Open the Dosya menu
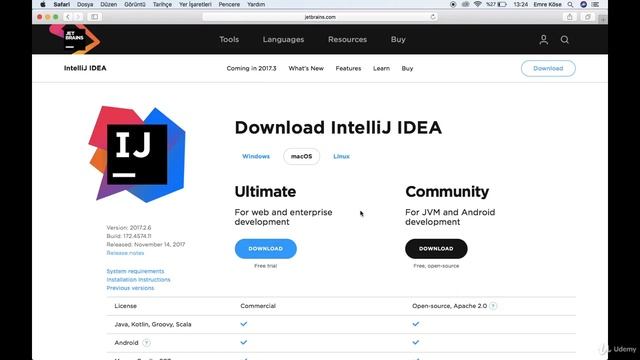The width and height of the screenshot is (640, 360). point(85,4)
